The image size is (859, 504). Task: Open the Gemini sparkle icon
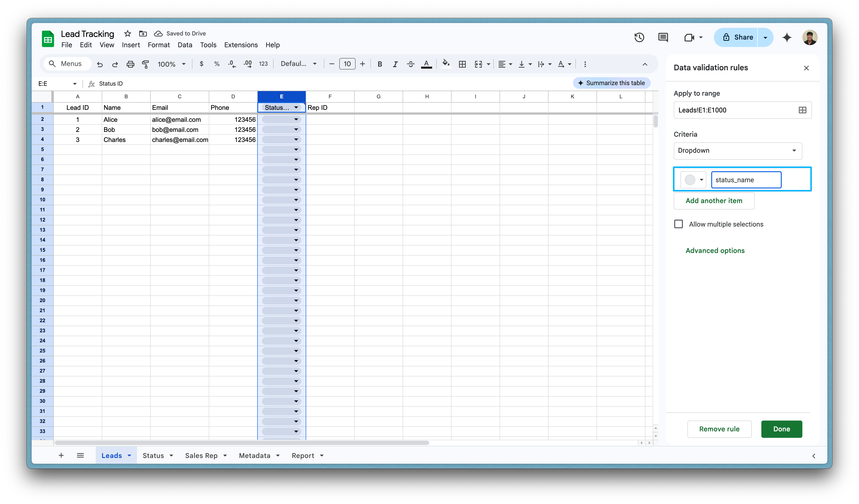[787, 37]
